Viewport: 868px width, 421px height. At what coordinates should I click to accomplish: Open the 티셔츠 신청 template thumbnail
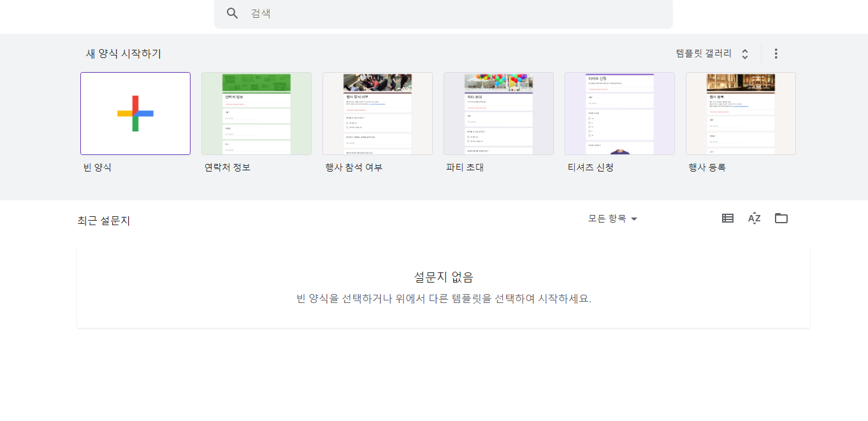[x=619, y=114]
